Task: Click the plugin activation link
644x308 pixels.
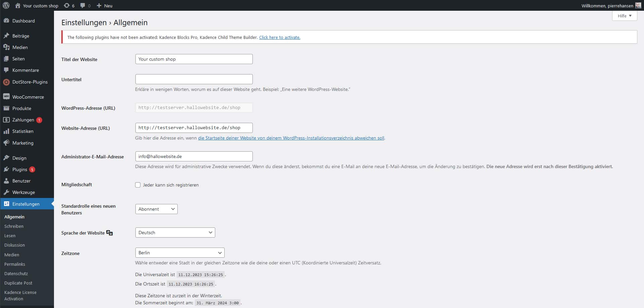Action: coord(280,37)
